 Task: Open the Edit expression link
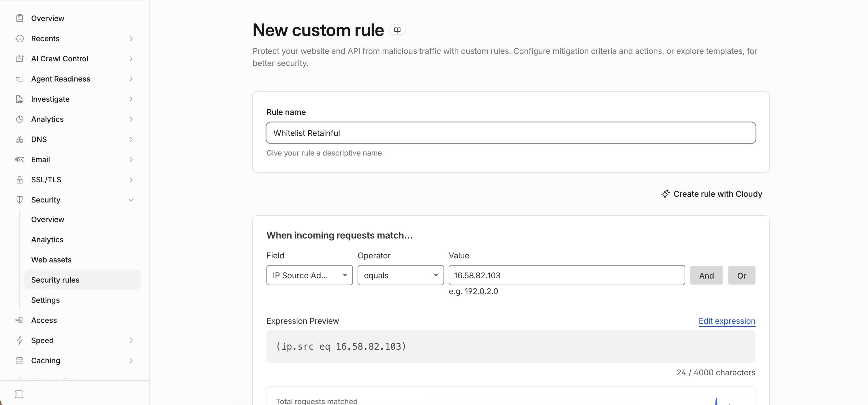tap(727, 321)
